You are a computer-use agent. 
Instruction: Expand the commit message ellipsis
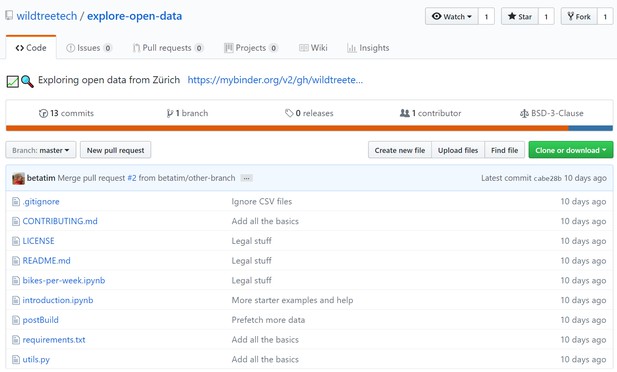click(x=246, y=178)
